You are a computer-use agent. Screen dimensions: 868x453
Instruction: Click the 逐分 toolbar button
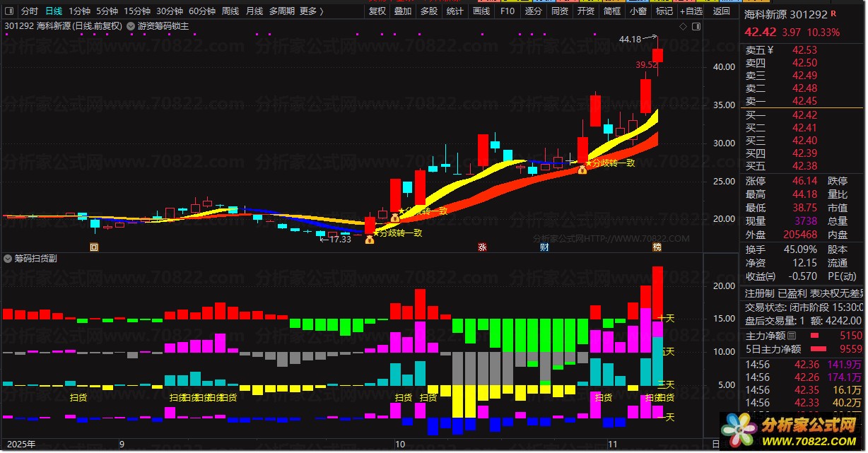(x=534, y=11)
